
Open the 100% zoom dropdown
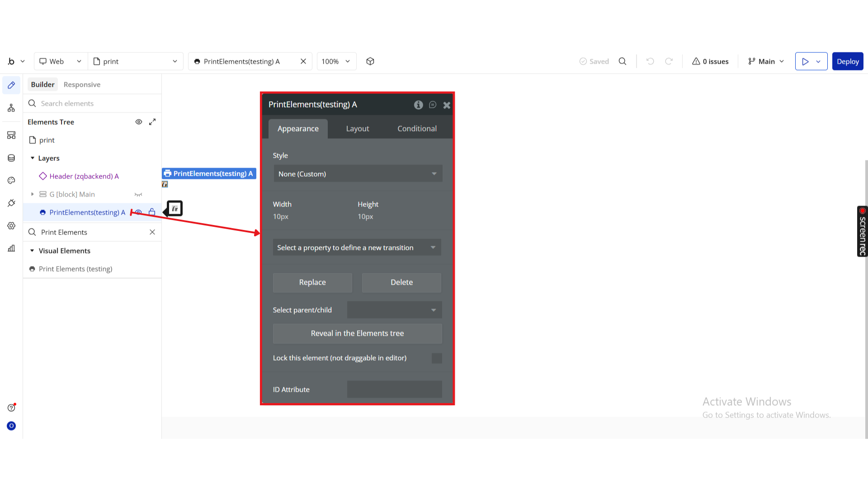pyautogui.click(x=336, y=61)
